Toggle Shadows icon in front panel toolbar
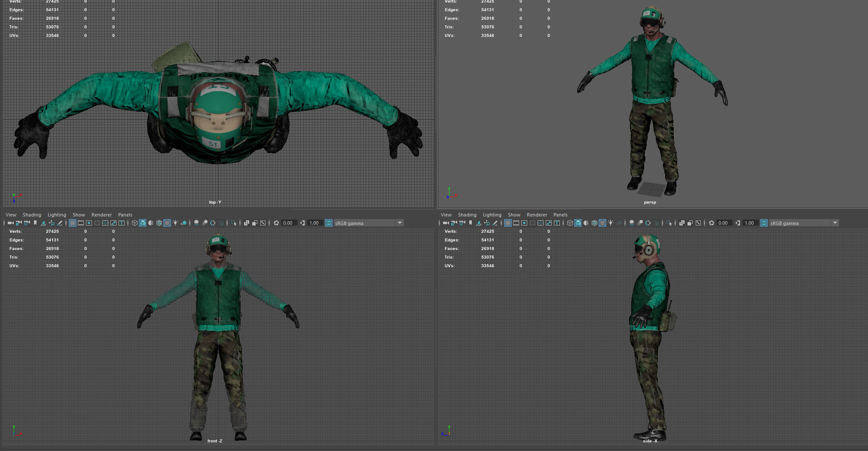 183,223
